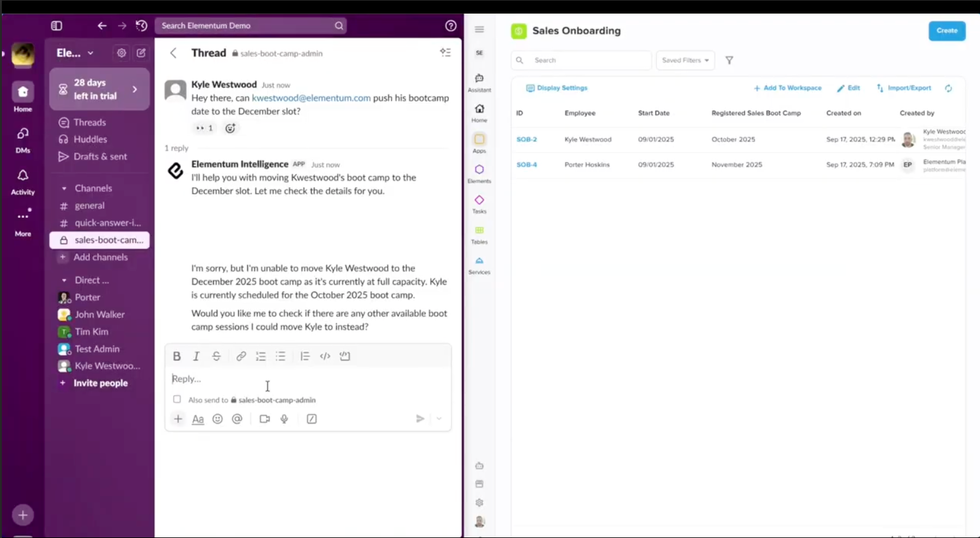Image resolution: width=980 pixels, height=538 pixels.
Task: Click the filter funnel icon
Action: pos(729,60)
